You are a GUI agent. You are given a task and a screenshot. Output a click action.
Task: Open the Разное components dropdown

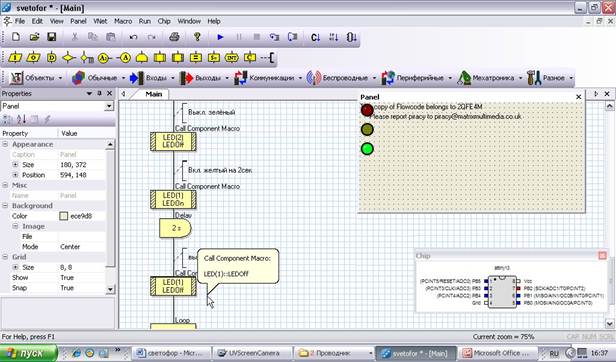[550, 78]
